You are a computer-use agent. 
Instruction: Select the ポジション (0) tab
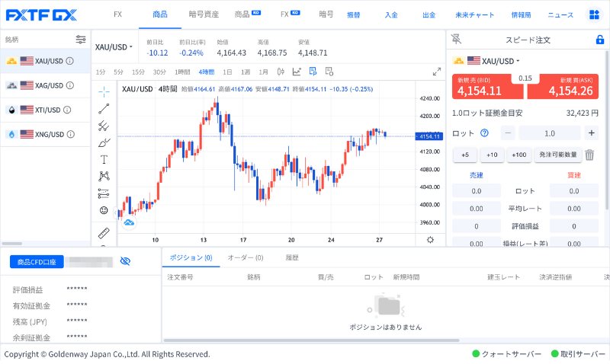pos(191,257)
